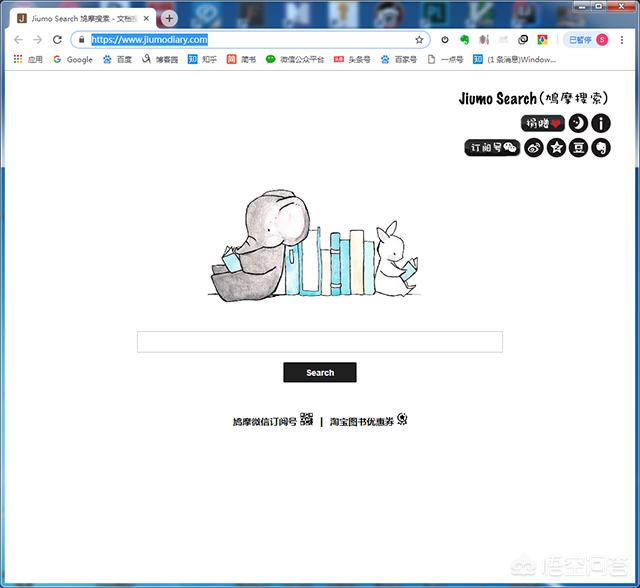Focus the book search input field
This screenshot has width=640, height=588.
(x=320, y=342)
